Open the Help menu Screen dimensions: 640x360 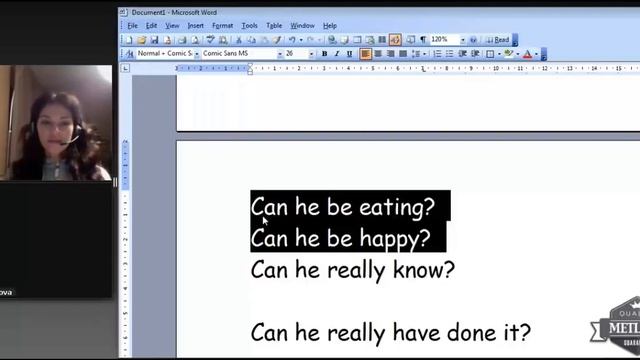(330, 26)
